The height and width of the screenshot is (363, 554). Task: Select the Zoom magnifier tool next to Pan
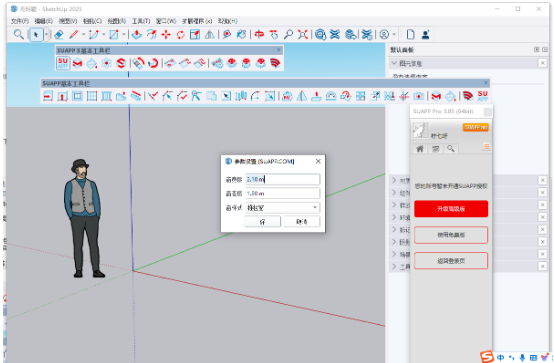pyautogui.click(x=288, y=35)
